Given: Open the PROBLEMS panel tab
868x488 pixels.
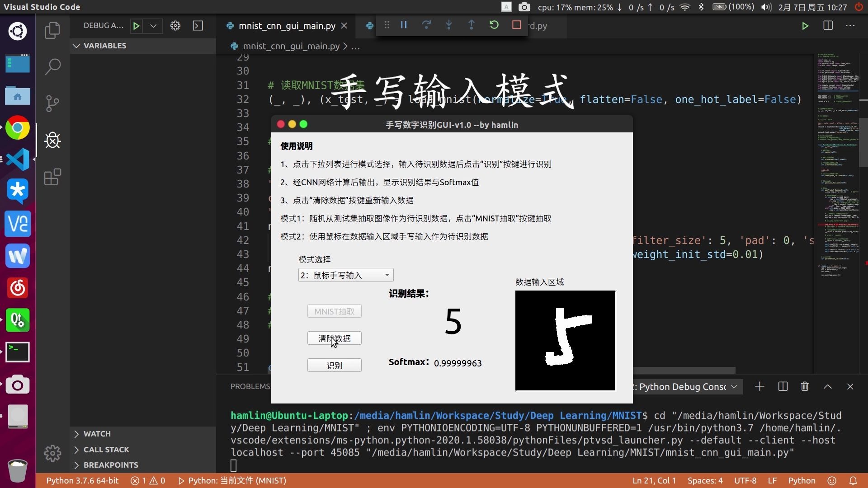Looking at the screenshot, I should 250,387.
